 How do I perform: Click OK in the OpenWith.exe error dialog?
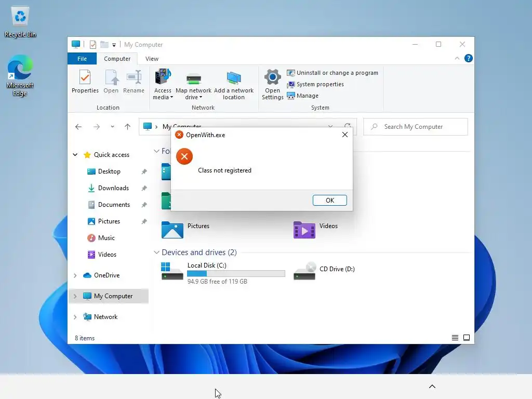[329, 200]
